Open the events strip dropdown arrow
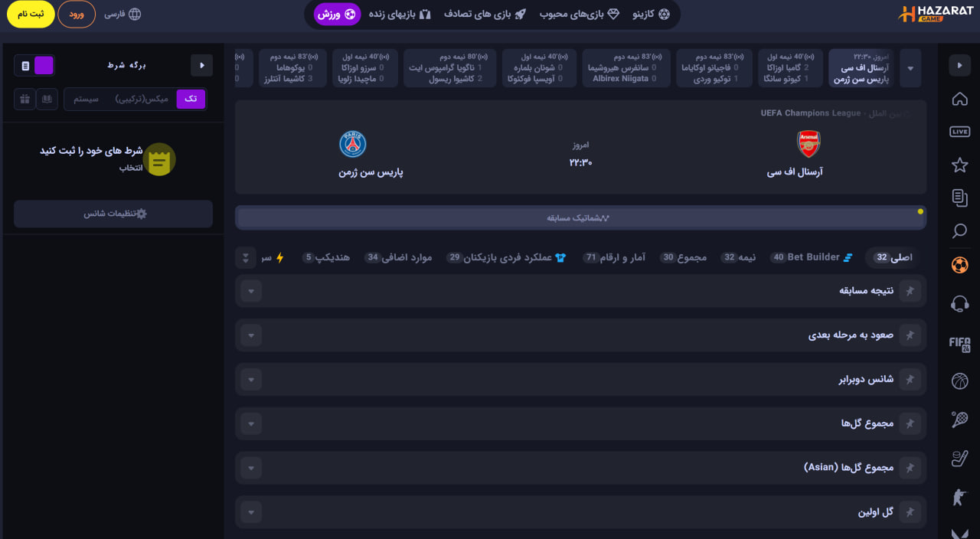The image size is (980, 539). point(910,68)
